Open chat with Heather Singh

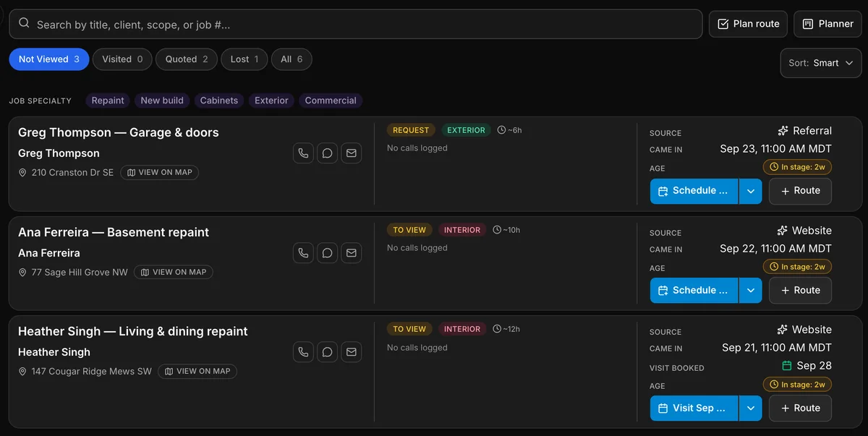327,352
